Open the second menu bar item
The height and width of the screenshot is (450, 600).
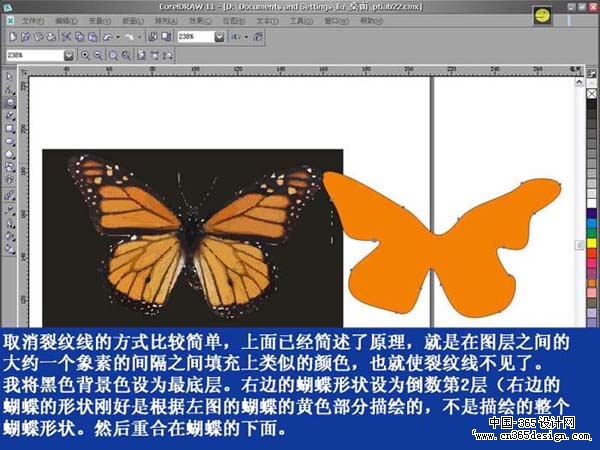66,21
